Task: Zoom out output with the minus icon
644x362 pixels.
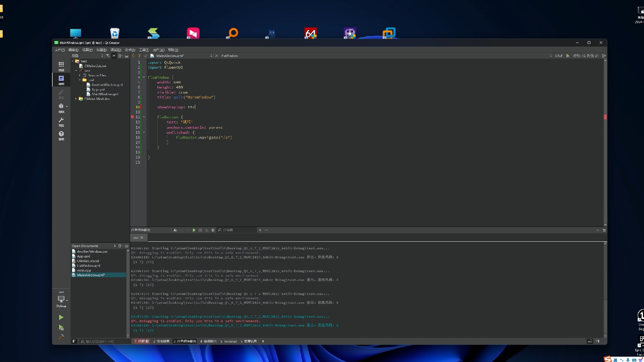Action: pos(266,230)
